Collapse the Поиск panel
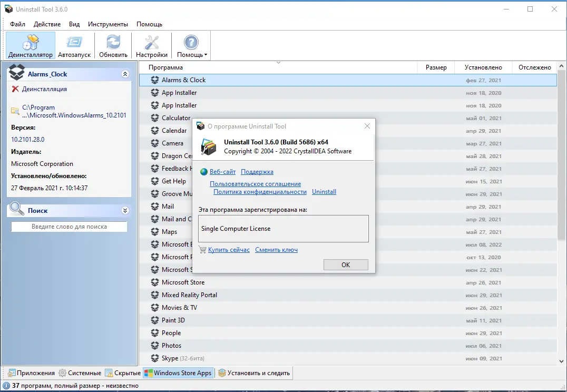The height and width of the screenshot is (392, 567). click(x=125, y=210)
